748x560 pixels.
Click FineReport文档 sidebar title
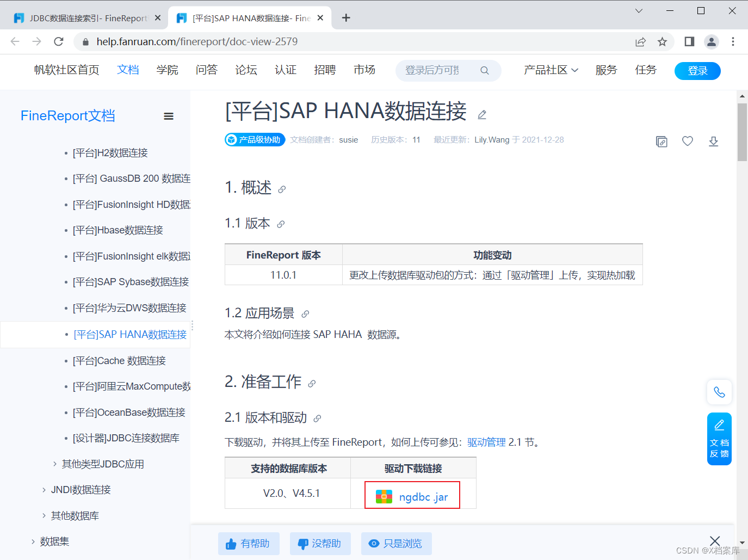[x=68, y=116]
